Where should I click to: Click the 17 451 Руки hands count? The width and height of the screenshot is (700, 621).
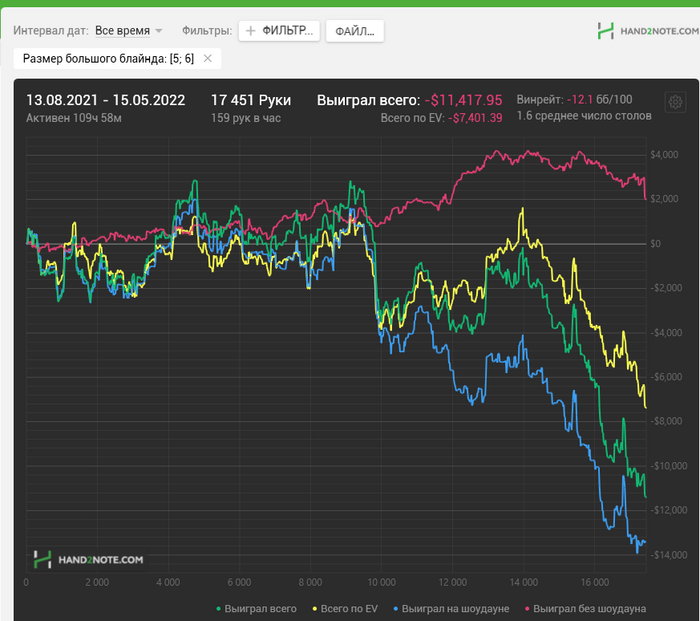pos(251,100)
